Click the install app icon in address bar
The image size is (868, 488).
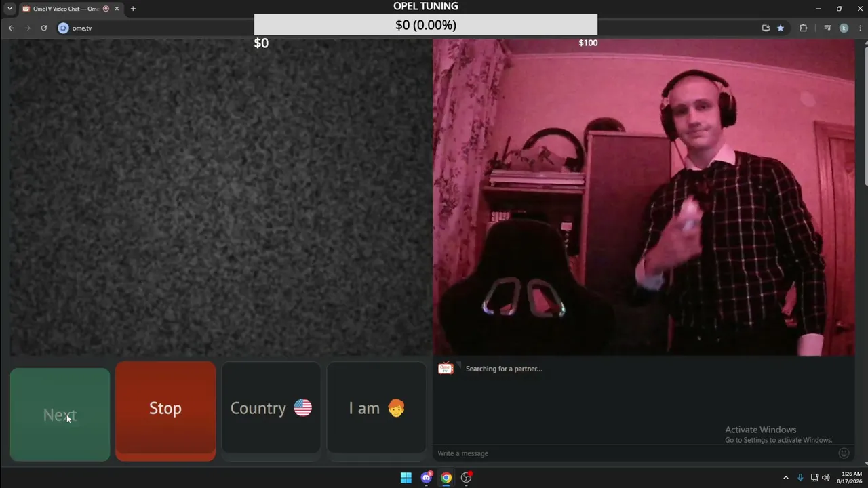point(766,28)
